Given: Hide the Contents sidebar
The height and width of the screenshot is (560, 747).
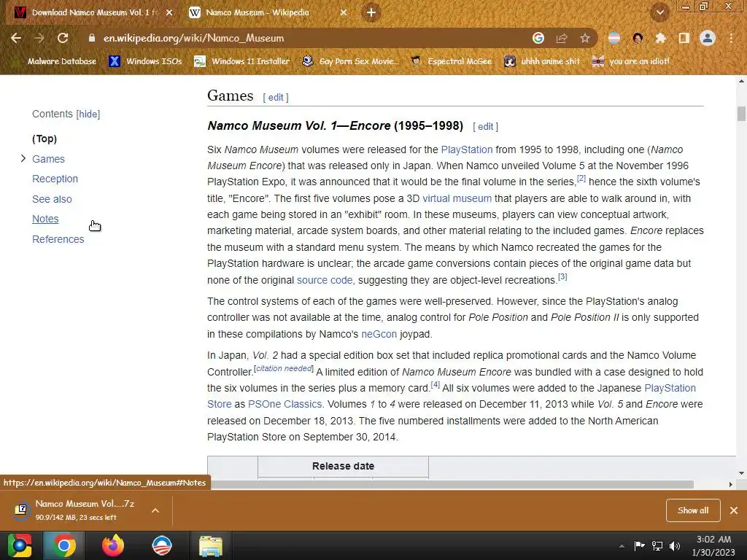Looking at the screenshot, I should coord(88,114).
